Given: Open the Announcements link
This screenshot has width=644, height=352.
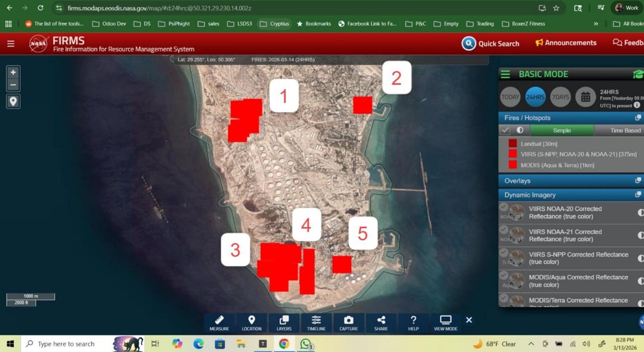Looking at the screenshot, I should [x=566, y=43].
